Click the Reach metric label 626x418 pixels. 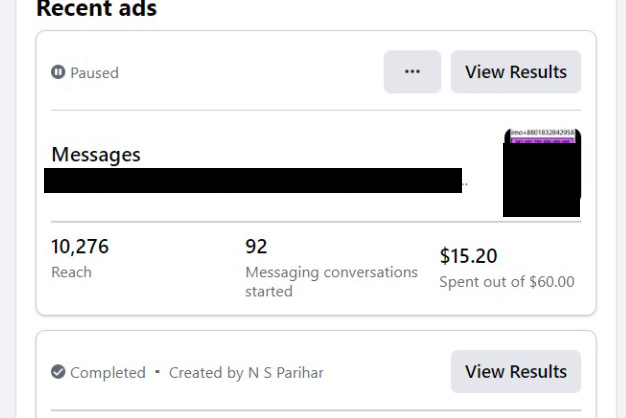coord(71,272)
